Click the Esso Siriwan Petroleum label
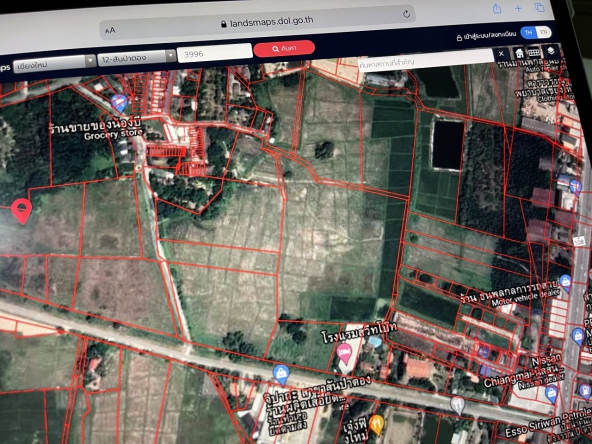This screenshot has width=592, height=444. pos(548,422)
